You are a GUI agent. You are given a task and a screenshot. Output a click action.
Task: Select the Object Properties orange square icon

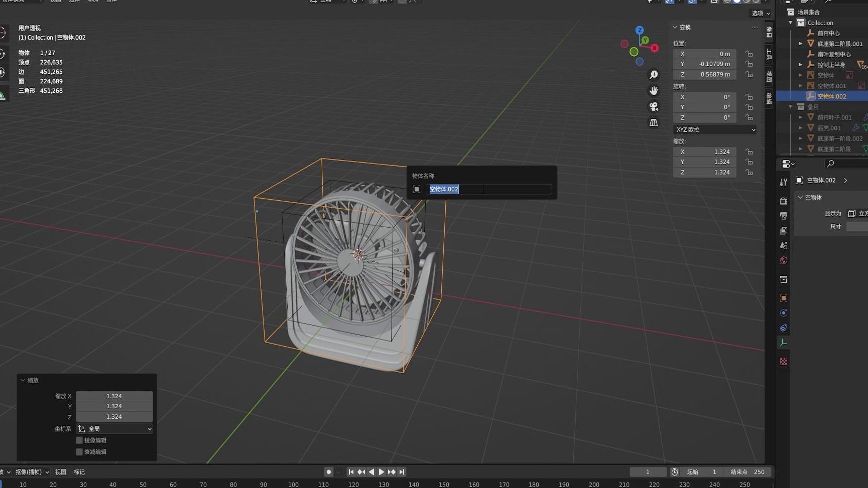click(784, 297)
